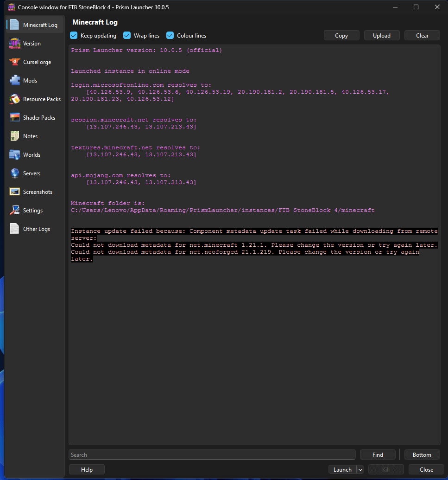Expand the Launch button dropdown arrow

[x=360, y=470]
